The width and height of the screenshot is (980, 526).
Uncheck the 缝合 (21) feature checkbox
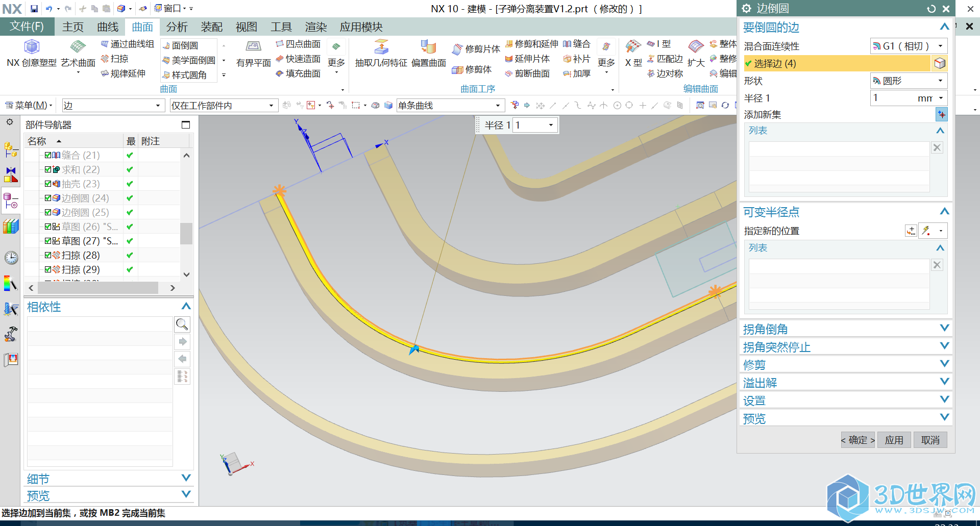48,155
